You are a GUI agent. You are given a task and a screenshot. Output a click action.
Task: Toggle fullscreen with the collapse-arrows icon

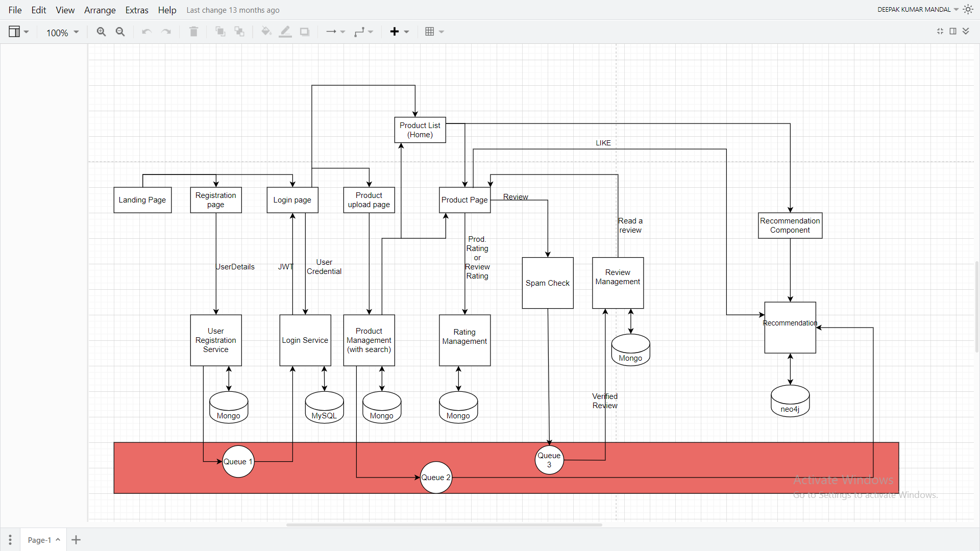point(940,31)
